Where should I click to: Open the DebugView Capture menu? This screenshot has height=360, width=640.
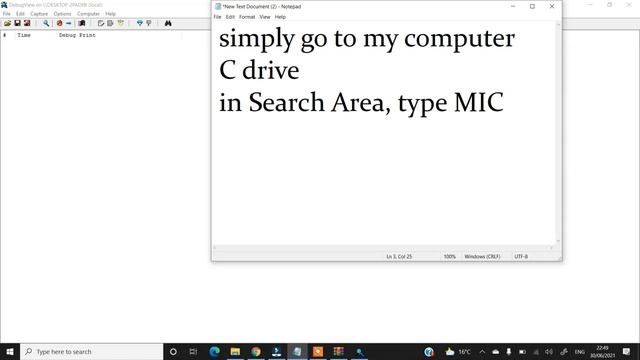tap(39, 14)
